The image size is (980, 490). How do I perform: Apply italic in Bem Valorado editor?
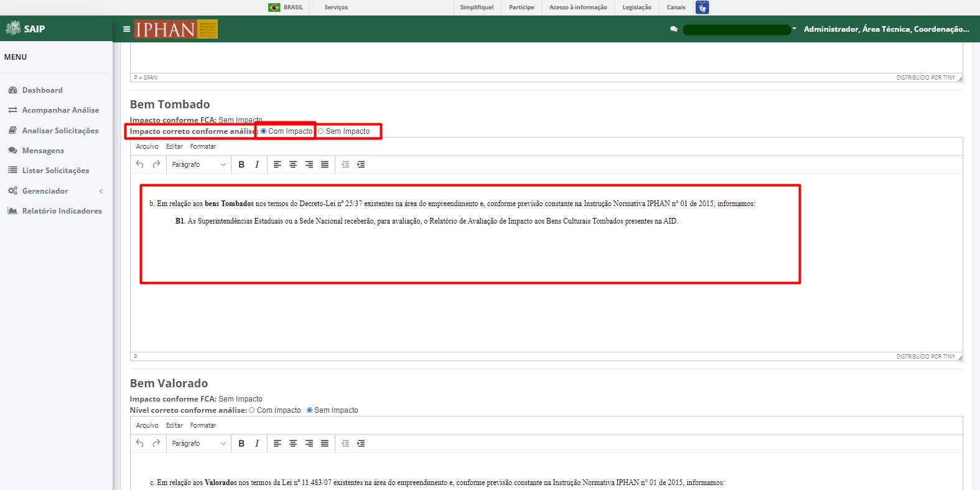[257, 443]
